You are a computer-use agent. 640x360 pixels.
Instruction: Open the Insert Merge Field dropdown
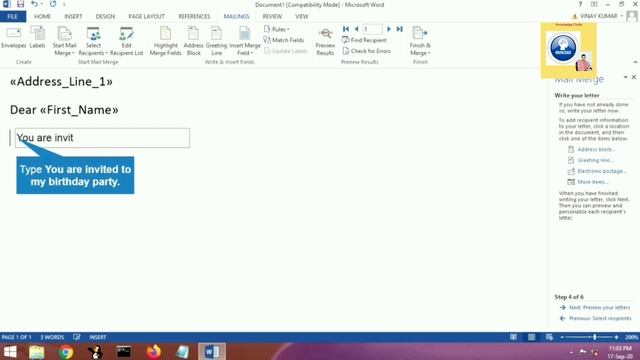click(x=244, y=41)
